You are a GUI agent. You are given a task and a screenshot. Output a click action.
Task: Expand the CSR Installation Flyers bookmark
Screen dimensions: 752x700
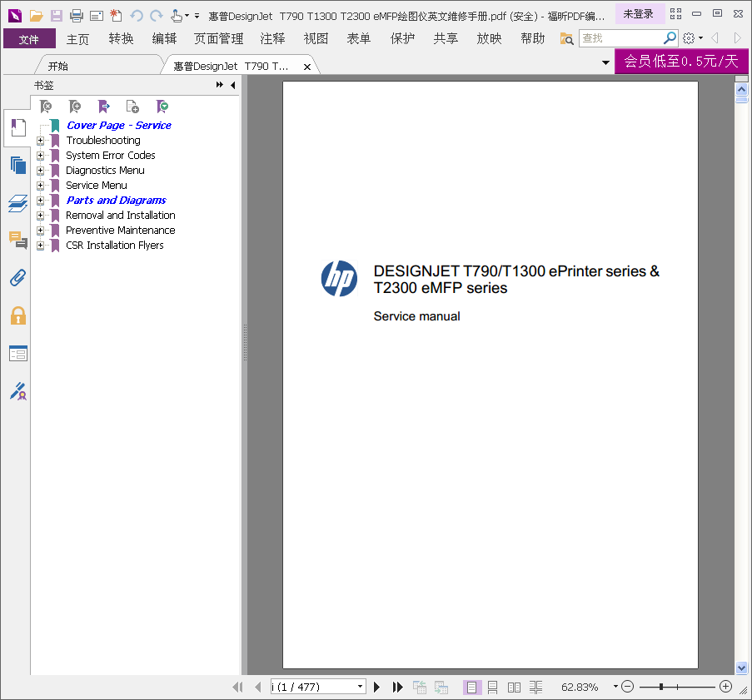click(x=40, y=246)
